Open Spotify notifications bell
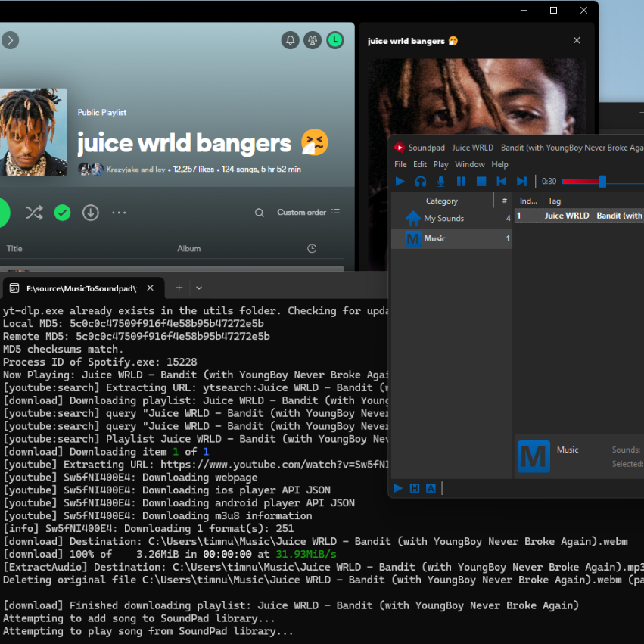This screenshot has height=644, width=644. point(289,40)
